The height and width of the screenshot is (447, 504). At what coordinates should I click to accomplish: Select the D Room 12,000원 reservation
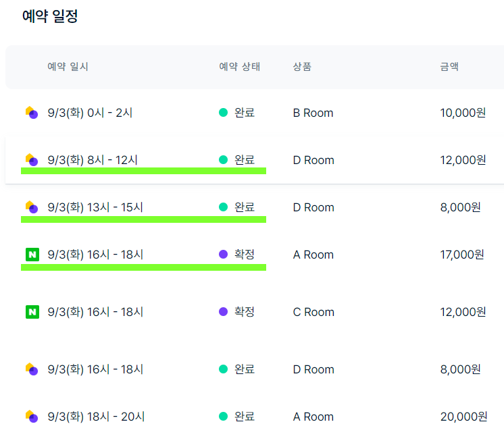pyautogui.click(x=255, y=160)
